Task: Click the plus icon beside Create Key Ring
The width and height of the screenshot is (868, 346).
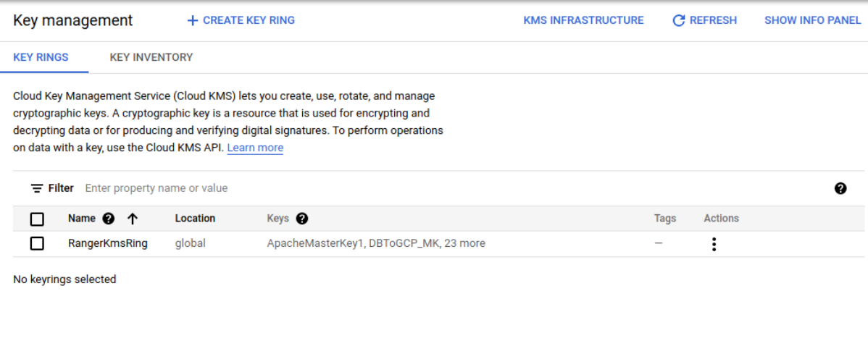Action: (192, 21)
